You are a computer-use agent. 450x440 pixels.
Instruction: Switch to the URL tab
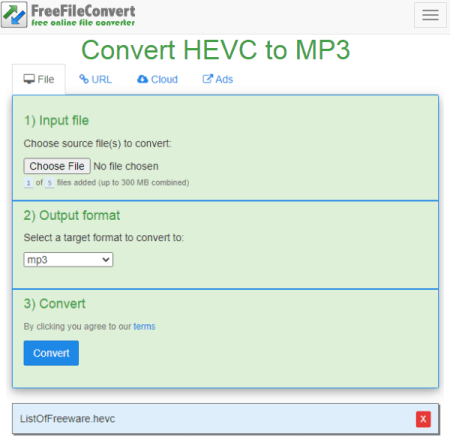click(x=95, y=79)
